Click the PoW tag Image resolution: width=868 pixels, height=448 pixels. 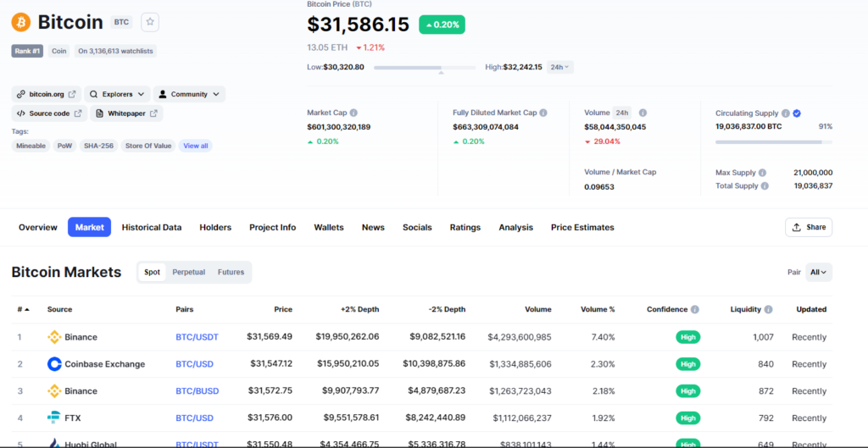pos(64,146)
